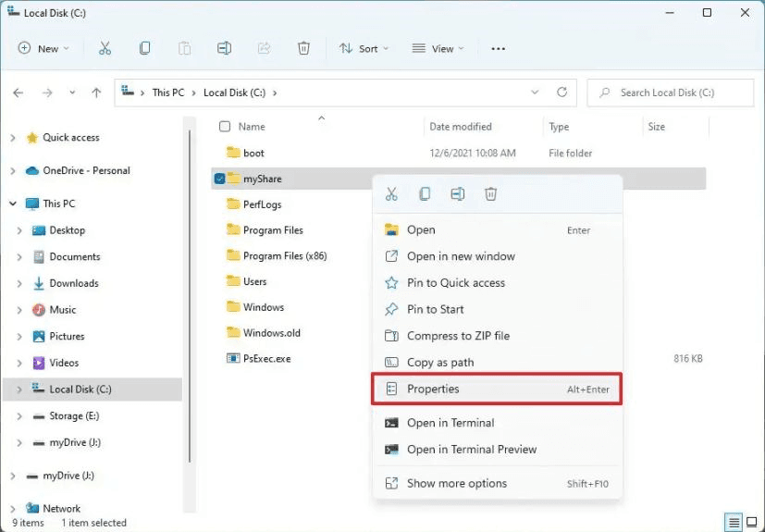The height and width of the screenshot is (532, 765).
Task: Click the Delete trash icon in toolbar
Action: tap(303, 48)
